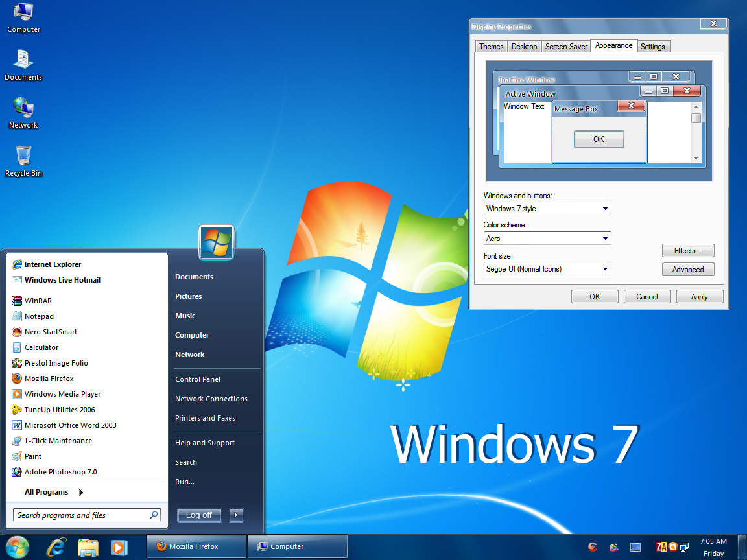Switch to the Settings tab
Screen dimensions: 747x560
652,47
